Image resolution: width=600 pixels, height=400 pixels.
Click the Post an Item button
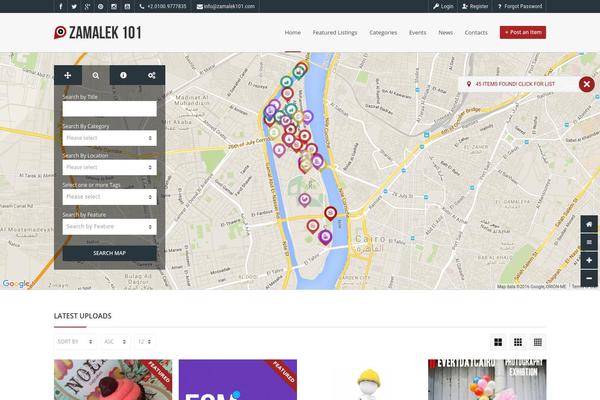point(523,33)
